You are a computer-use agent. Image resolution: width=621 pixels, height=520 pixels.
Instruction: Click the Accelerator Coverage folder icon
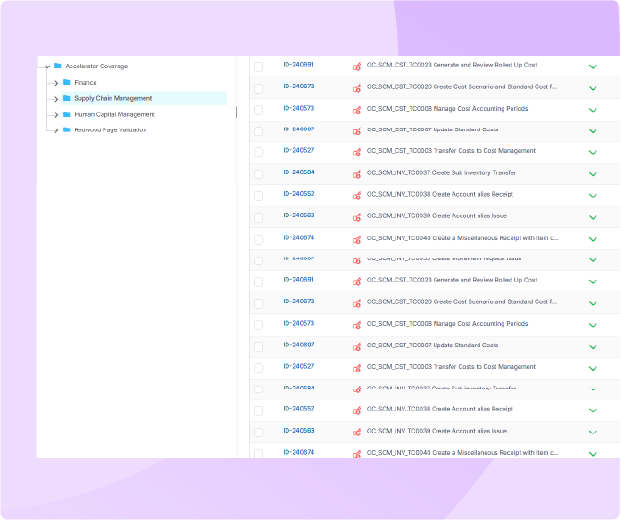coord(58,66)
